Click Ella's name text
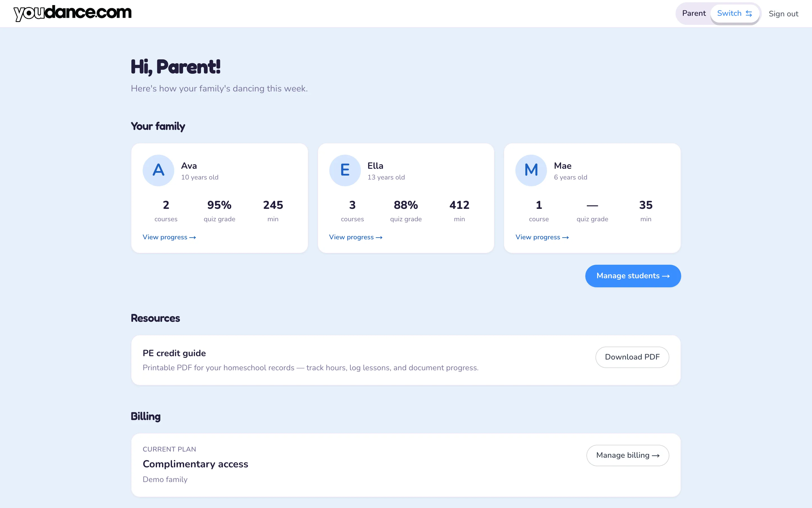Screen dimensions: 812x508 (375, 166)
